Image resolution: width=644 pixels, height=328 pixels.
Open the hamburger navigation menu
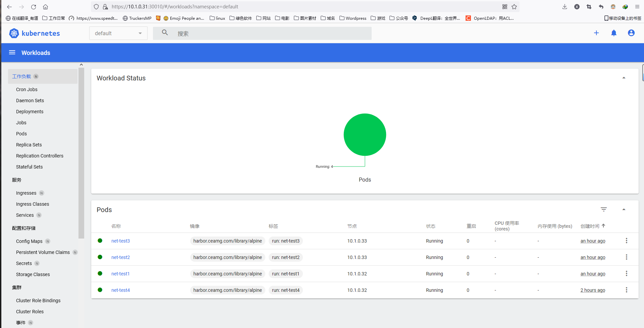pos(12,53)
